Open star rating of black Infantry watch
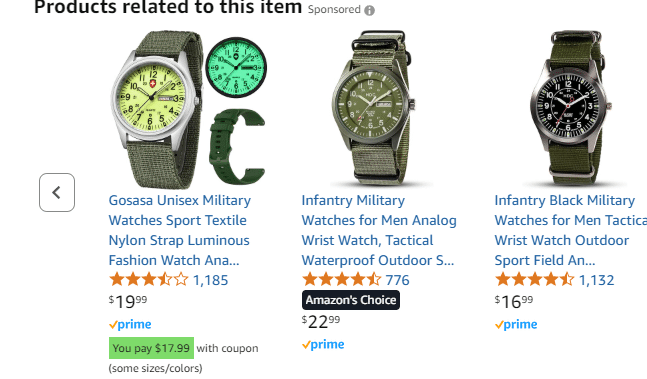The width and height of the screenshot is (647, 379). click(x=534, y=280)
